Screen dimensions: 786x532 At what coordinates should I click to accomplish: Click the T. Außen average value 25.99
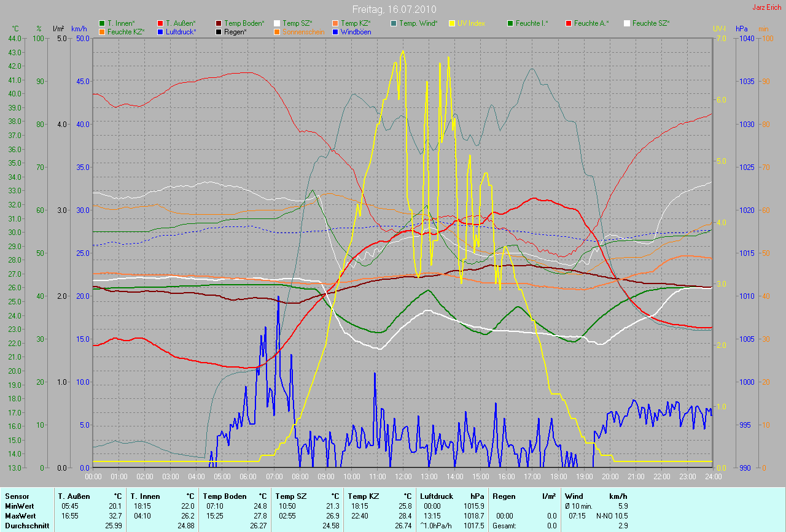click(113, 526)
